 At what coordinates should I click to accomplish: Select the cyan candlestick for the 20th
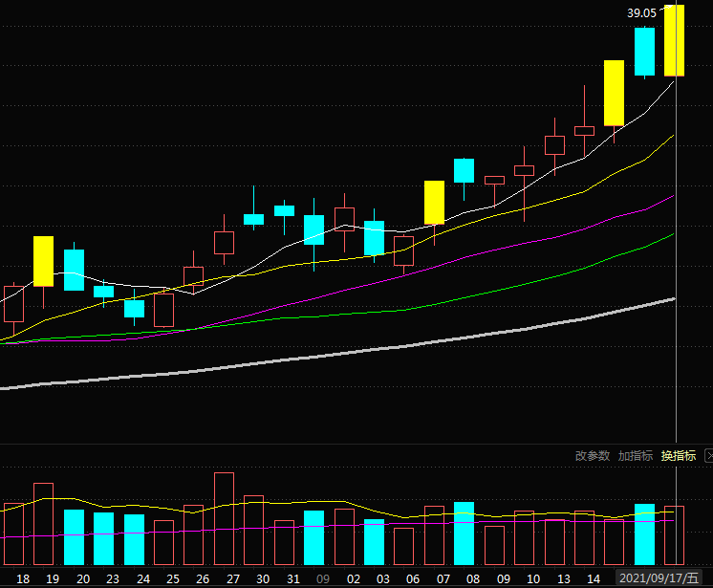[x=75, y=271]
